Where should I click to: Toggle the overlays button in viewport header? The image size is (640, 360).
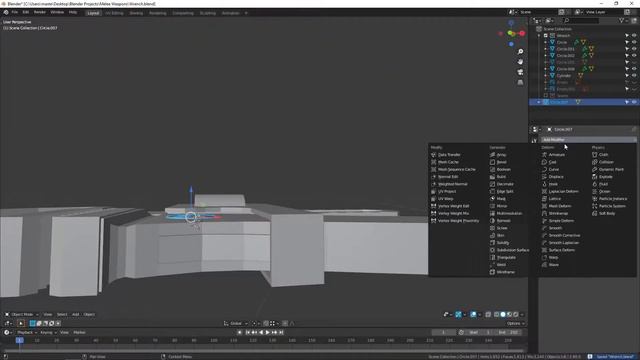[473, 314]
